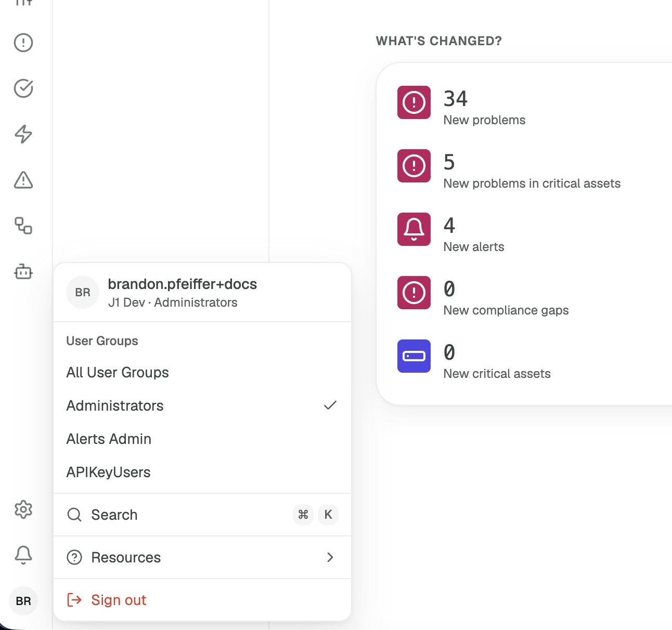Click the BR avatar in the profile header
This screenshot has height=630, width=672.
coord(83,292)
